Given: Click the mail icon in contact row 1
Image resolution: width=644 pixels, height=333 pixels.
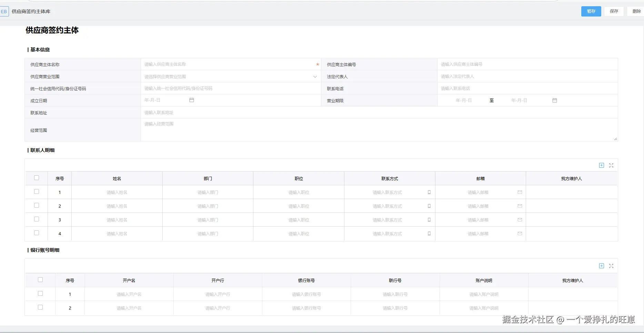Looking at the screenshot, I should (x=520, y=192).
